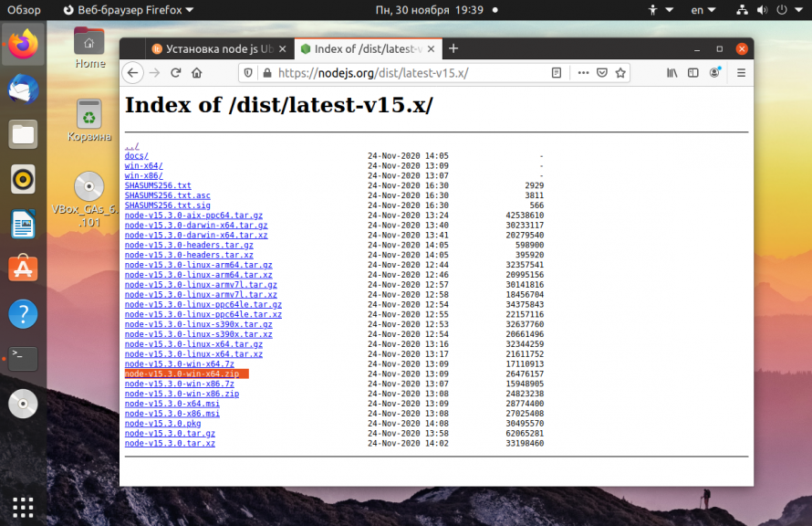The height and width of the screenshot is (526, 812).
Task: Open a new tab with plus button
Action: click(453, 48)
